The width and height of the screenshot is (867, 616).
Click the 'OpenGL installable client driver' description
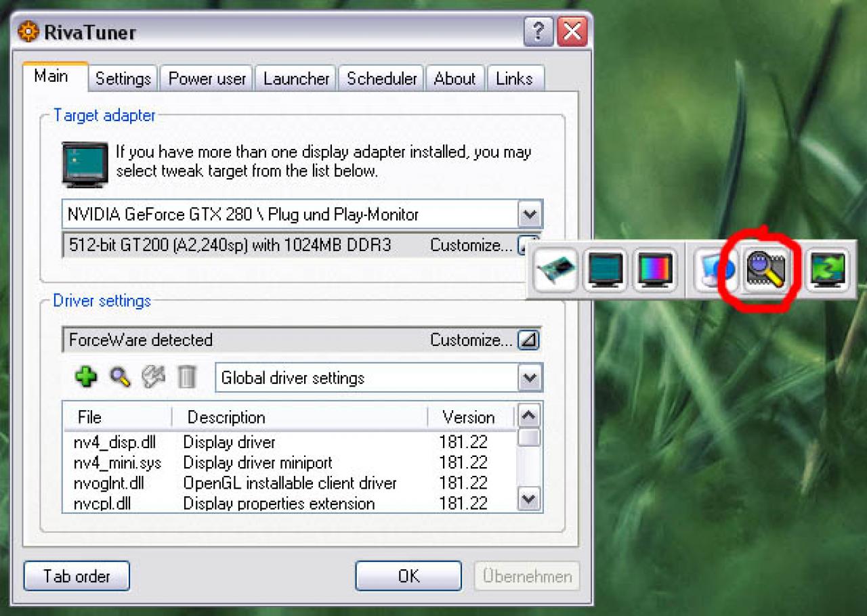pos(290,483)
